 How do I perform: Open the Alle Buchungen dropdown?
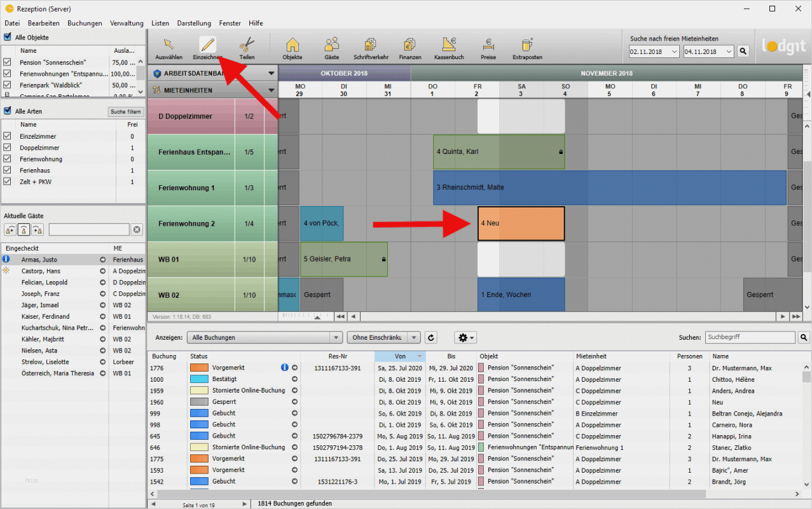[x=266, y=337]
